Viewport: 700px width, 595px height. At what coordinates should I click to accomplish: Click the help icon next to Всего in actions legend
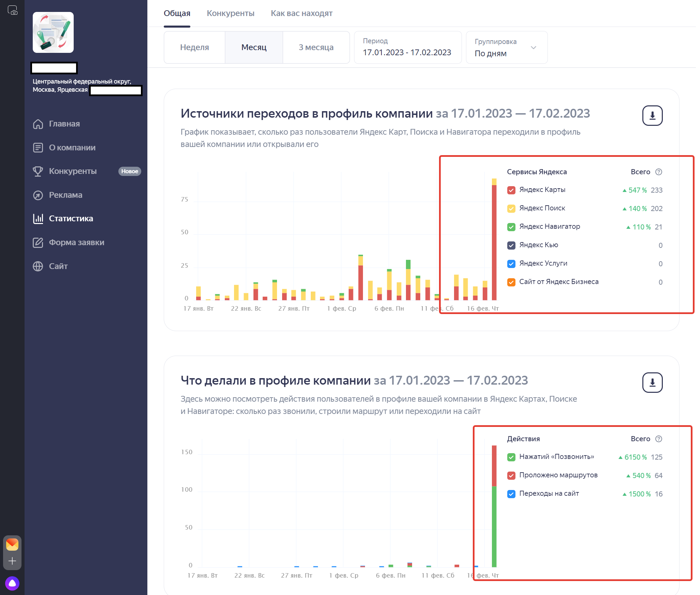point(659,439)
